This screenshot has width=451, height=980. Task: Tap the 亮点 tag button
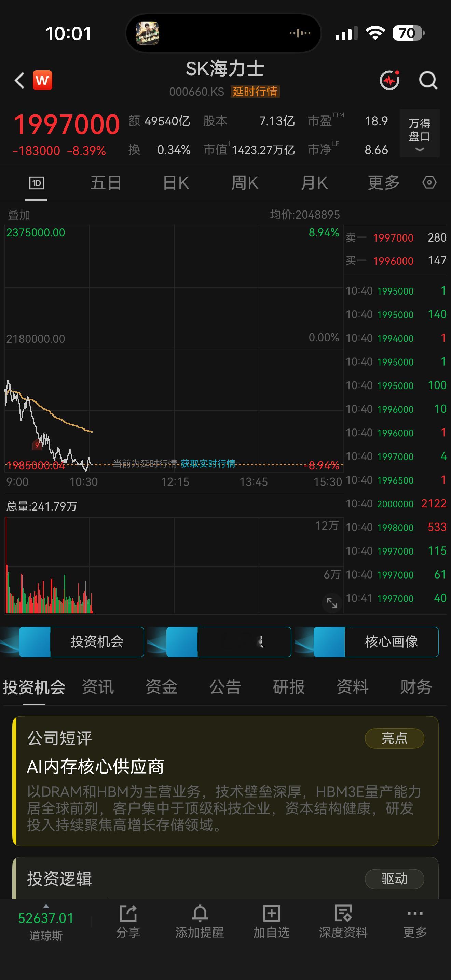(394, 738)
